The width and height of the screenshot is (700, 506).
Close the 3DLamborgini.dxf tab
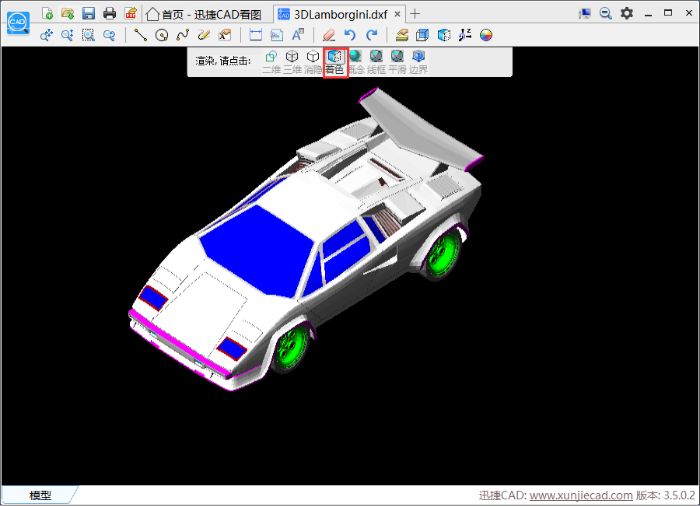(397, 14)
